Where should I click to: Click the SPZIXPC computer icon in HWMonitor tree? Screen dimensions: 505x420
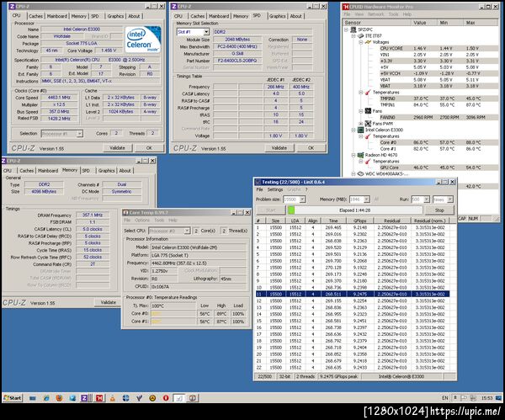(353, 29)
